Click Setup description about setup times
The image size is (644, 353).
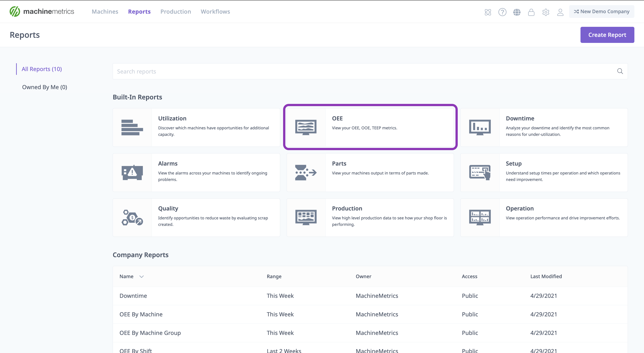563,176
